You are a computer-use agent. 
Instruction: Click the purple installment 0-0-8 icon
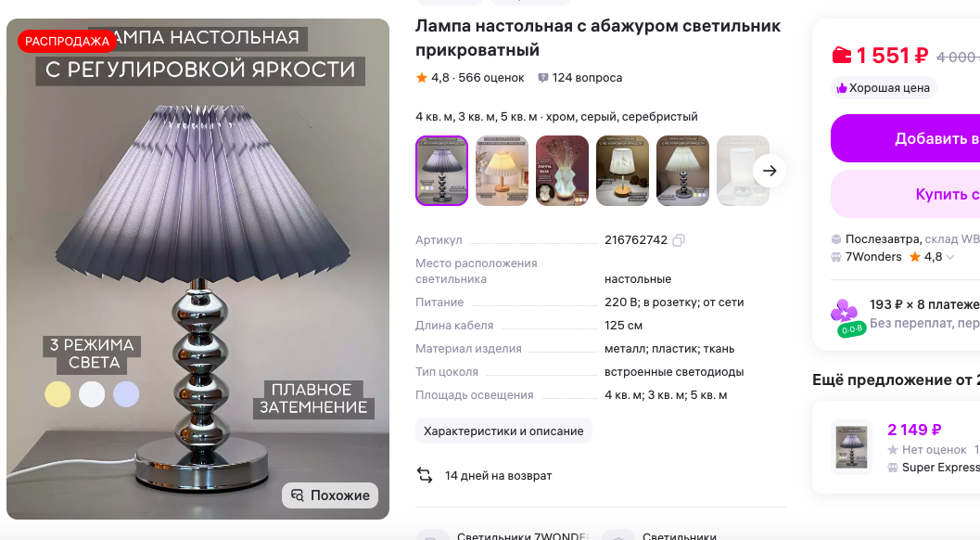coord(846,318)
